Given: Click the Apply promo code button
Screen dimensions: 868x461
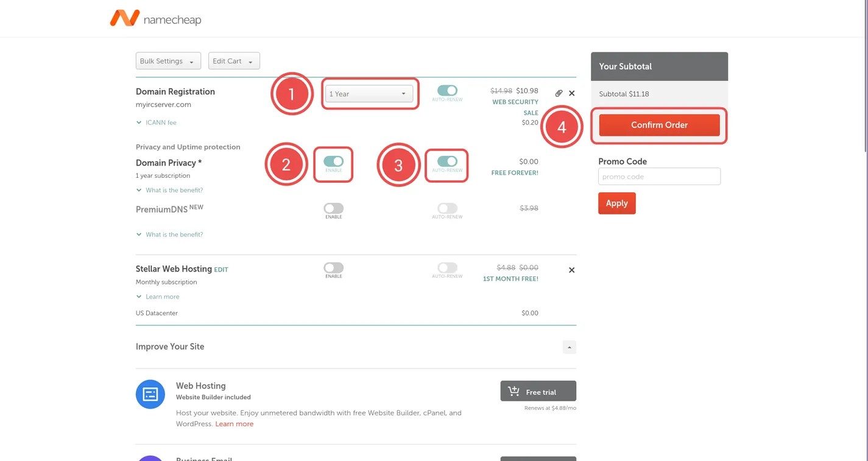Looking at the screenshot, I should point(616,203).
